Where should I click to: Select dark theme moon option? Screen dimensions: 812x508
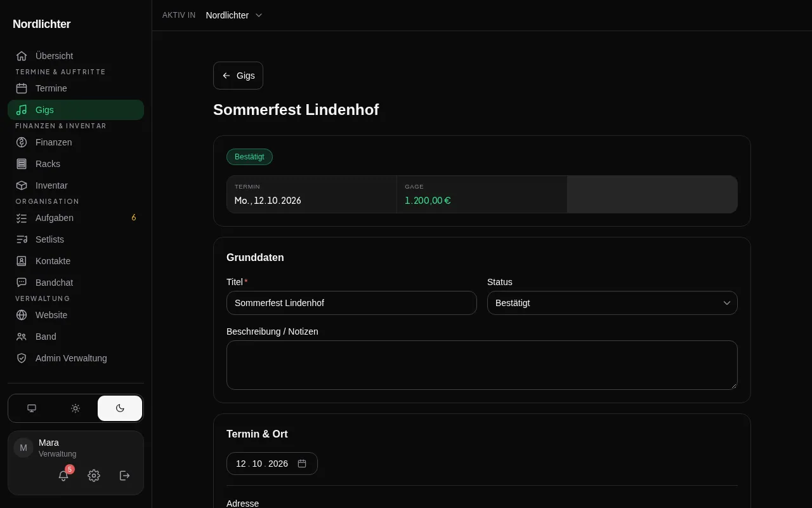pyautogui.click(x=120, y=408)
